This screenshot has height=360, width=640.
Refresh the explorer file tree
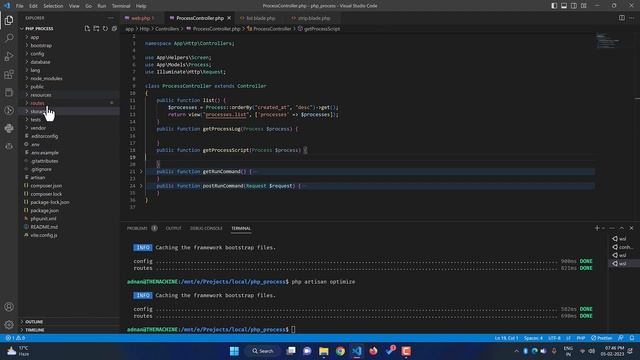105,29
